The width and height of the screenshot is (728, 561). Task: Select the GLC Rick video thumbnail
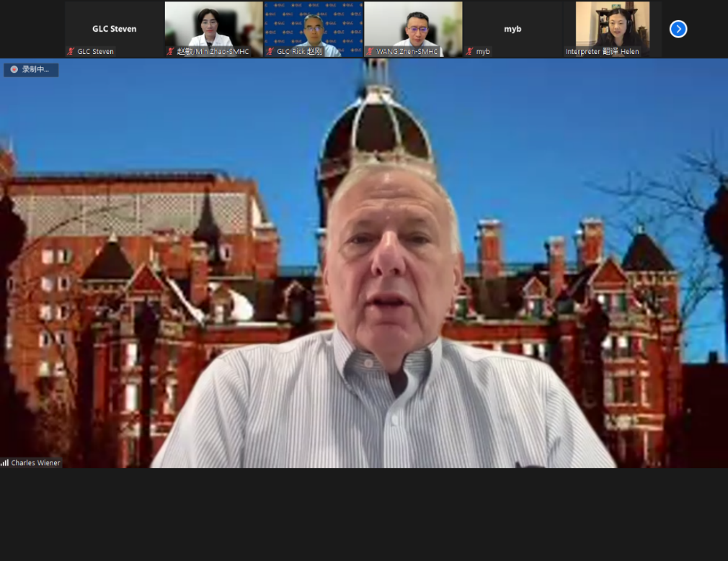point(313,24)
